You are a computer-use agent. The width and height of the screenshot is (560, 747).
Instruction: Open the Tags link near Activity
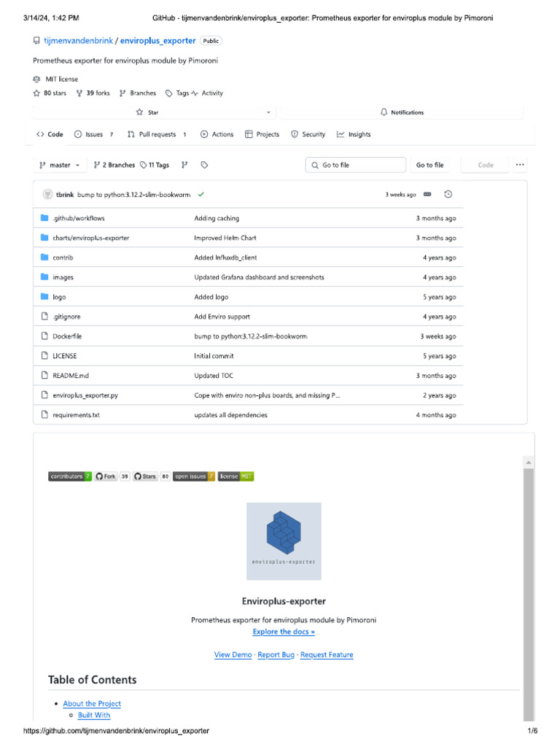(x=178, y=93)
